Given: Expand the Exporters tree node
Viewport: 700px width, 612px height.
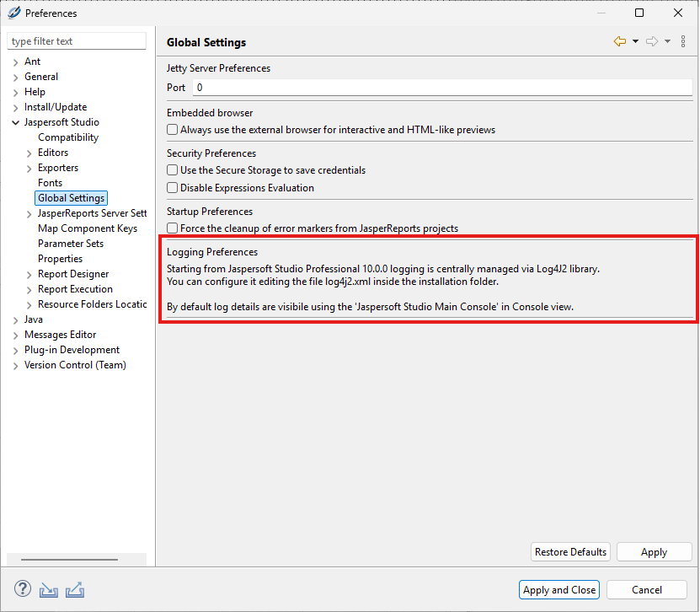Looking at the screenshot, I should pos(29,169).
